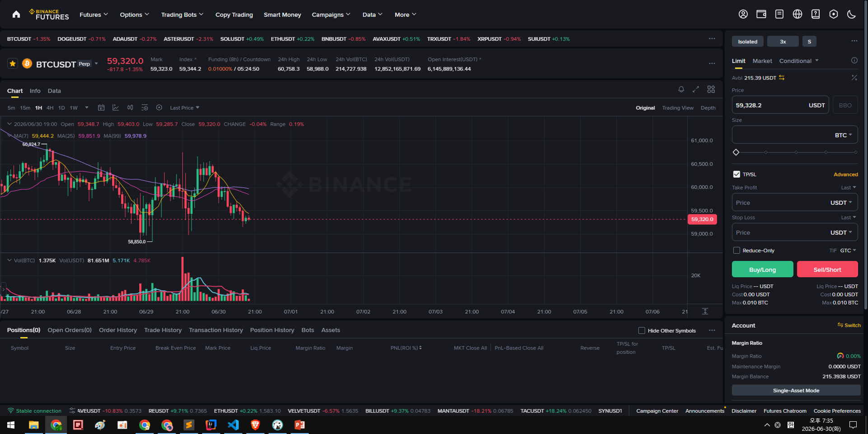This screenshot has height=434, width=868.
Task: Enable the Reduce-Only checkbox
Action: click(x=737, y=250)
